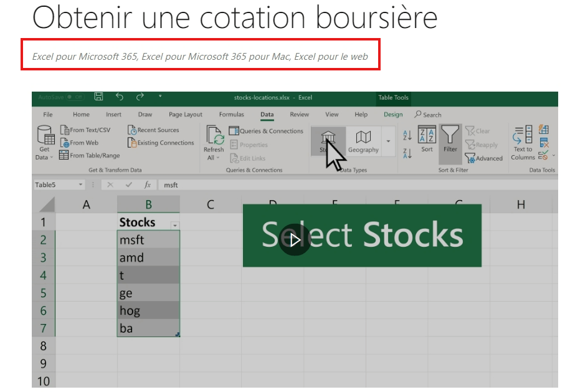This screenshot has width=570, height=392.
Task: Click the Remove Duplicates icon
Action: coord(544,143)
